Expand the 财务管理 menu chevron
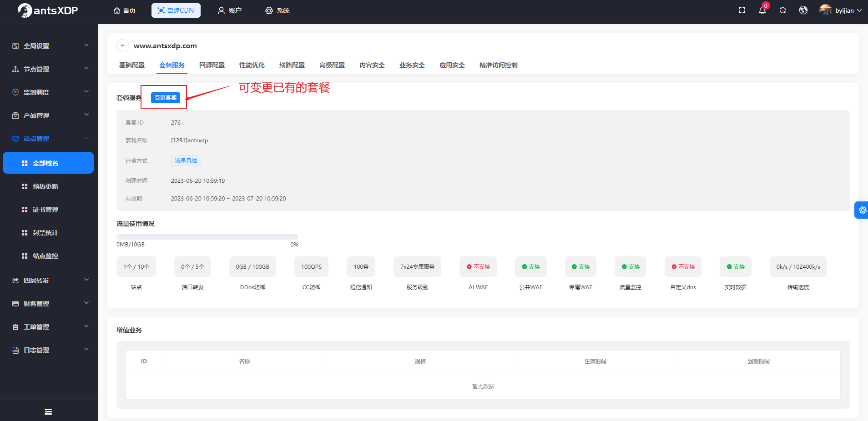 [x=86, y=303]
